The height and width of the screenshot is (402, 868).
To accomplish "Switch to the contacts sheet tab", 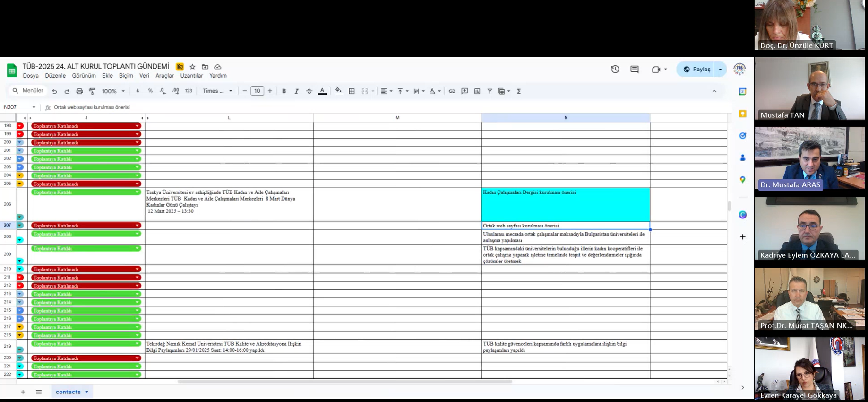I will [x=69, y=392].
